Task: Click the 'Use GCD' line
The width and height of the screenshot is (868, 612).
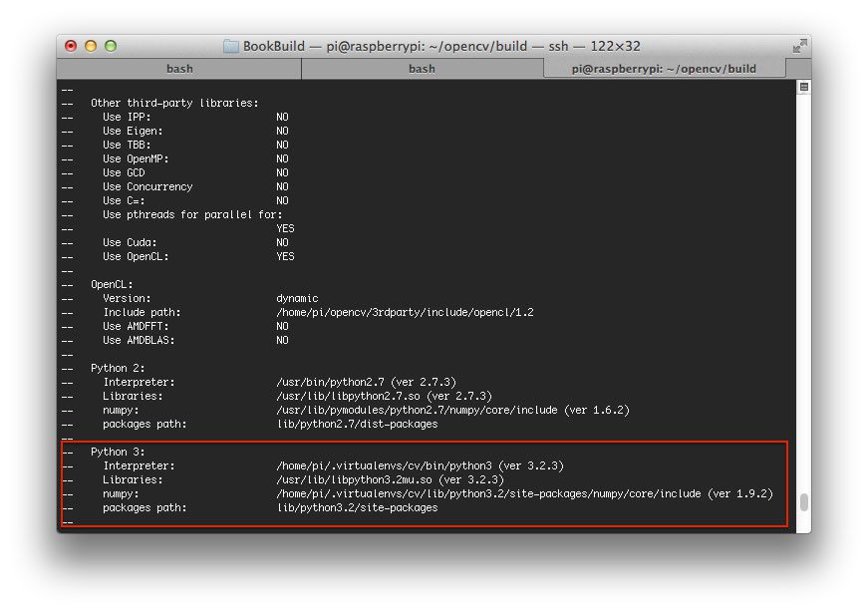Action: pyautogui.click(x=195, y=172)
